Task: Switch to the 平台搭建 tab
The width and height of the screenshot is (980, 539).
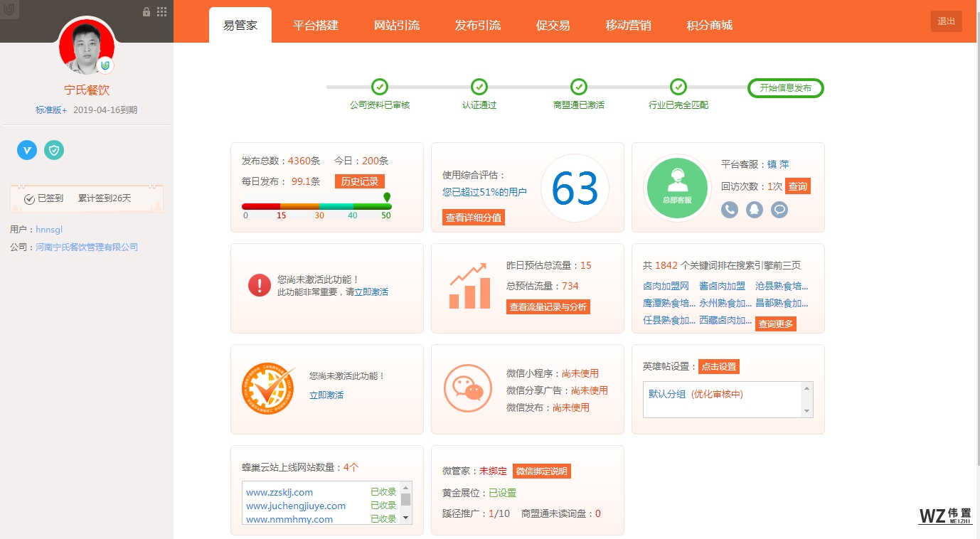Action: pos(316,26)
